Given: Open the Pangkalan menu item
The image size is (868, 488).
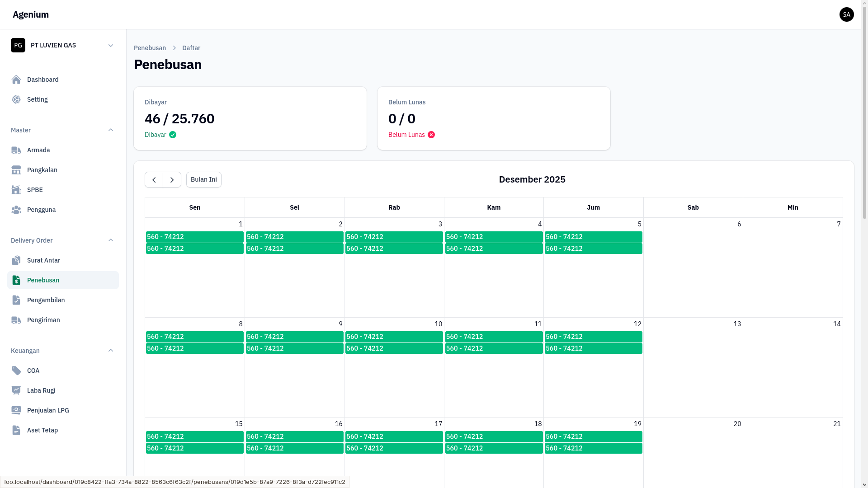Looking at the screenshot, I should 63,170.
